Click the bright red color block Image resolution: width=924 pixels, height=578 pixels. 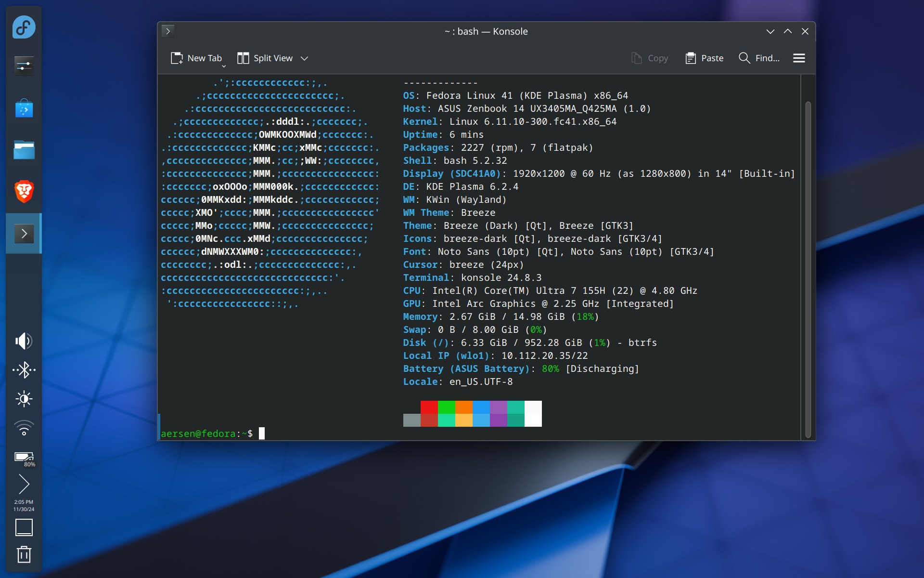pos(429,407)
